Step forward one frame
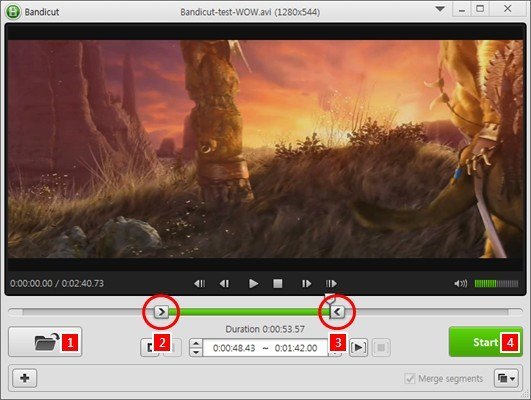 tap(306, 283)
